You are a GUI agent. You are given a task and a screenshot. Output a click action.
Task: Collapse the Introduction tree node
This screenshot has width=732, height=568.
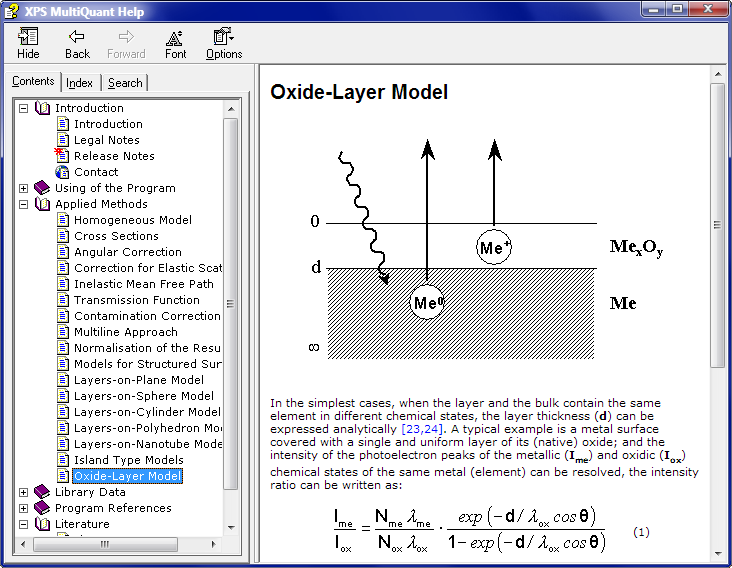(x=24, y=108)
